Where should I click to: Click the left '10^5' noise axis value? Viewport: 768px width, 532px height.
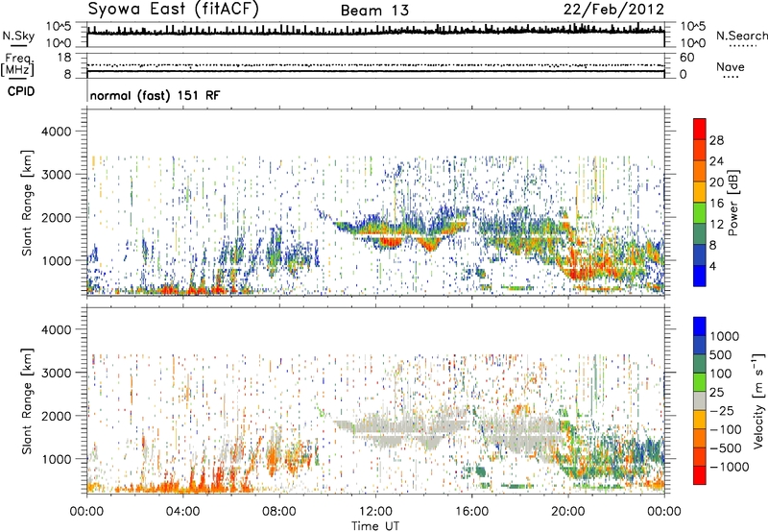[x=59, y=26]
